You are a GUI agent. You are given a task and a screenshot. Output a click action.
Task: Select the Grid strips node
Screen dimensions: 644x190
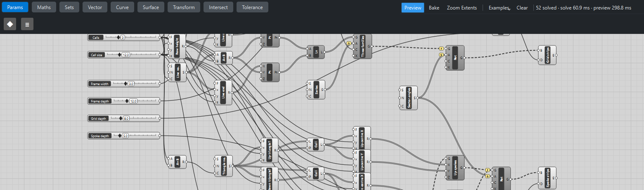pyautogui.click(x=547, y=55)
